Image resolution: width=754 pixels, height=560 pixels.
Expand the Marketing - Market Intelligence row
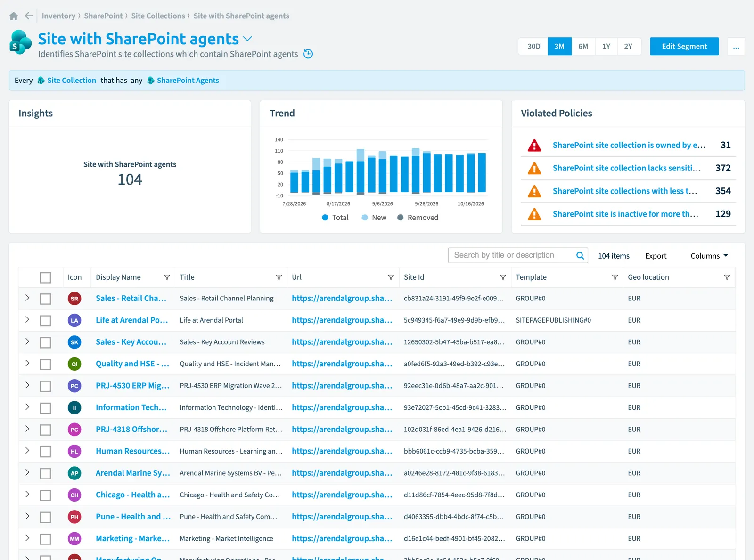click(27, 538)
